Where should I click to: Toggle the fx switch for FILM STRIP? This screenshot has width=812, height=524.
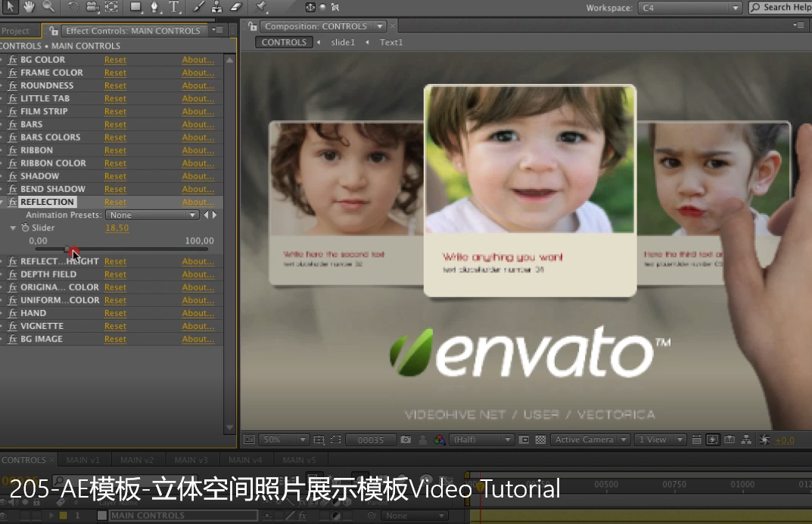click(x=12, y=112)
